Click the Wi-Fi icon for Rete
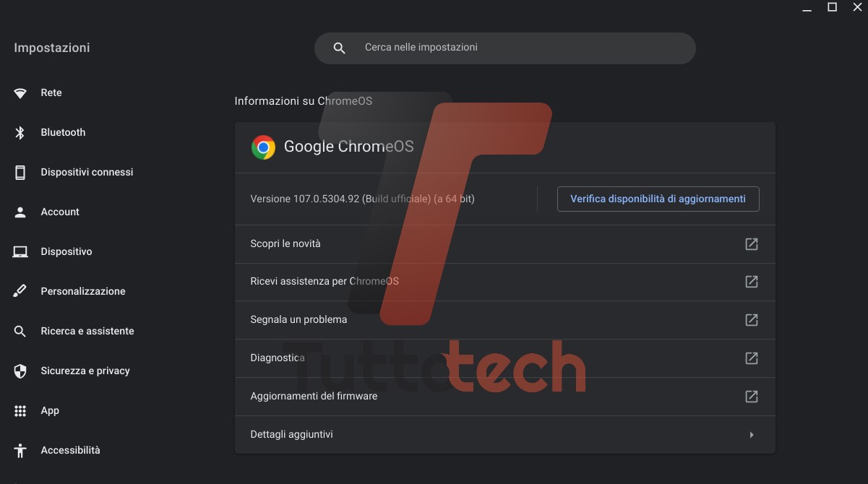The width and height of the screenshot is (868, 484). 20,93
